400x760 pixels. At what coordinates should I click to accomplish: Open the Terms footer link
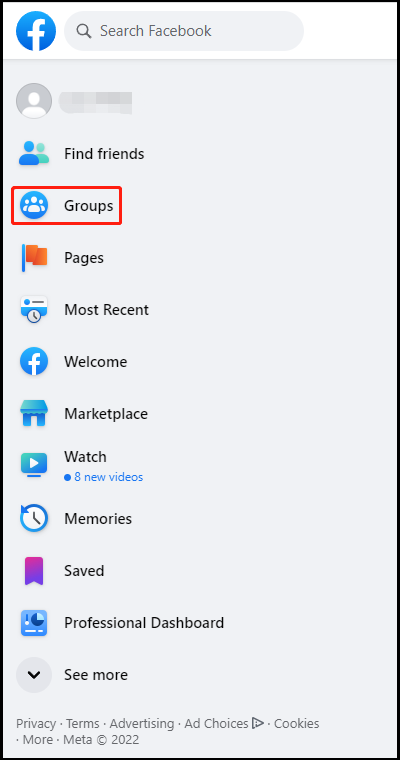[x=82, y=724]
